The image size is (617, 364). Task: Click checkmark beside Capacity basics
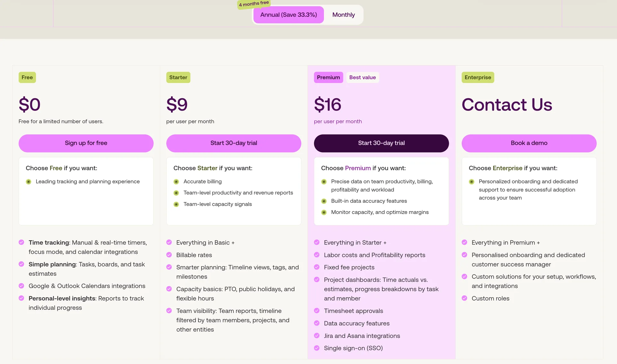click(169, 289)
